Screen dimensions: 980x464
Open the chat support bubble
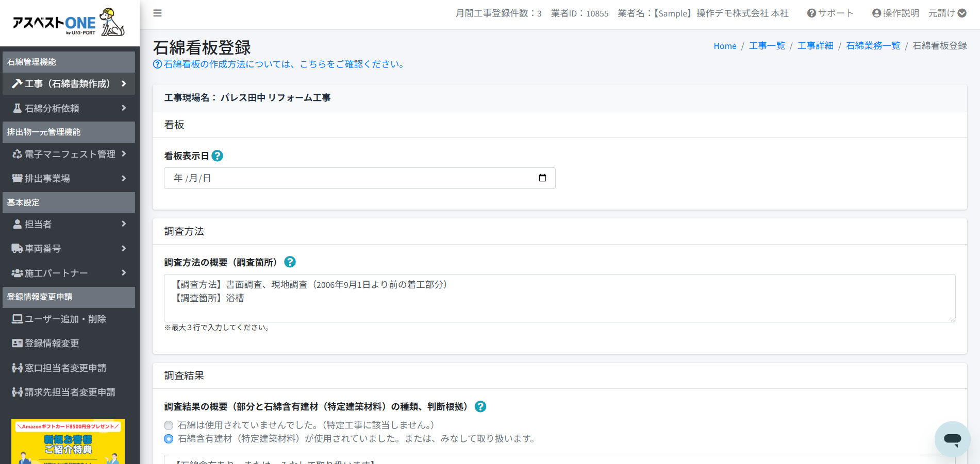[x=952, y=439]
